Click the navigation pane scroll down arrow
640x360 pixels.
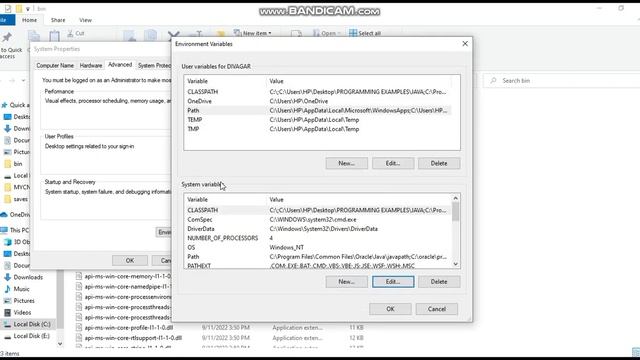pos(60,344)
